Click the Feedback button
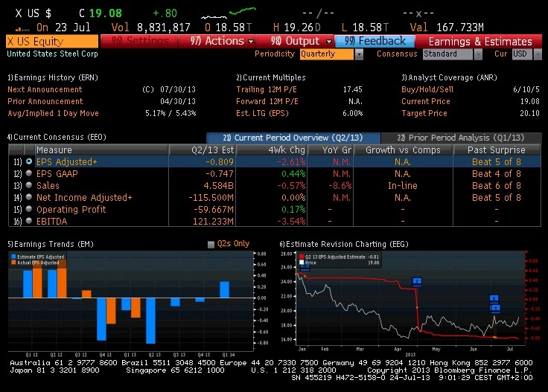The image size is (548, 392). [375, 41]
